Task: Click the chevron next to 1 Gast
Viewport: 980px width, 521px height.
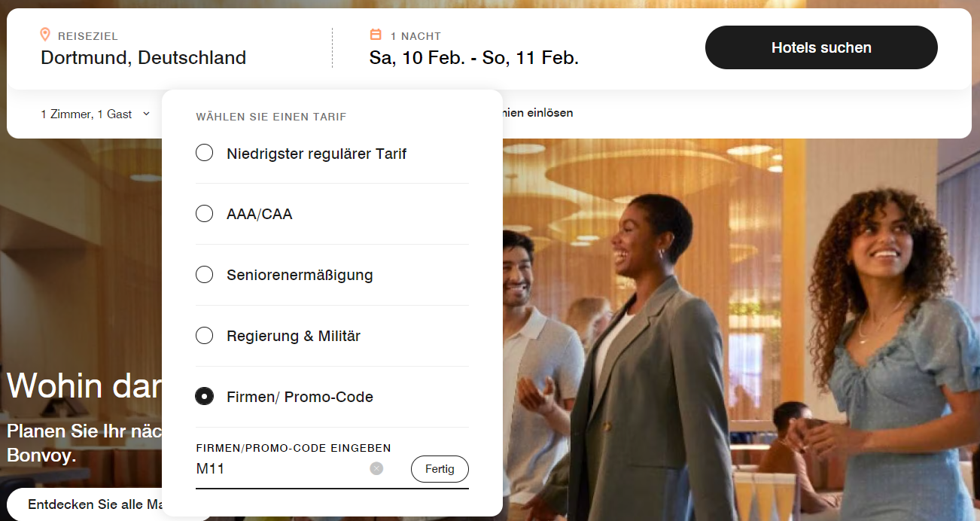Action: pos(146,114)
